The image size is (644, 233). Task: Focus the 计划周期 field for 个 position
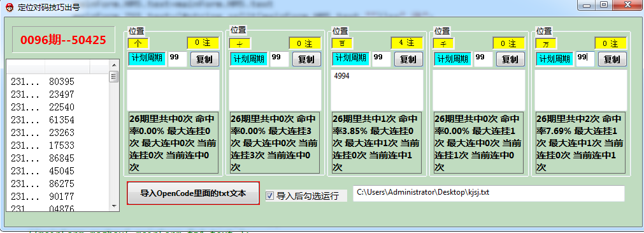pyautogui.click(x=178, y=59)
